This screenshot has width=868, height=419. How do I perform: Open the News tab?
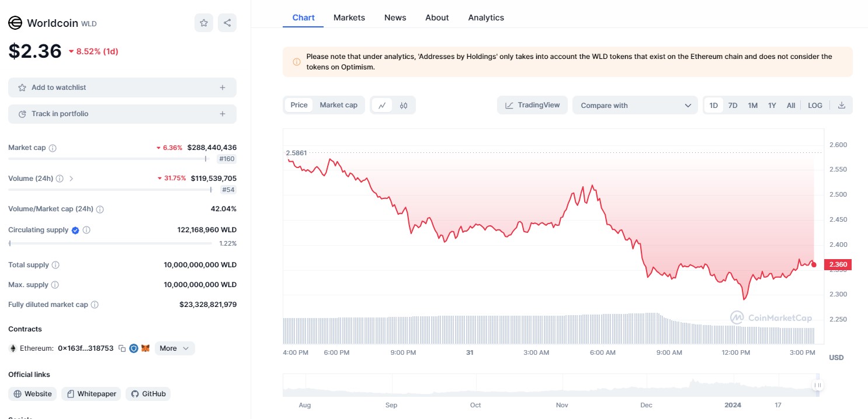[395, 18]
